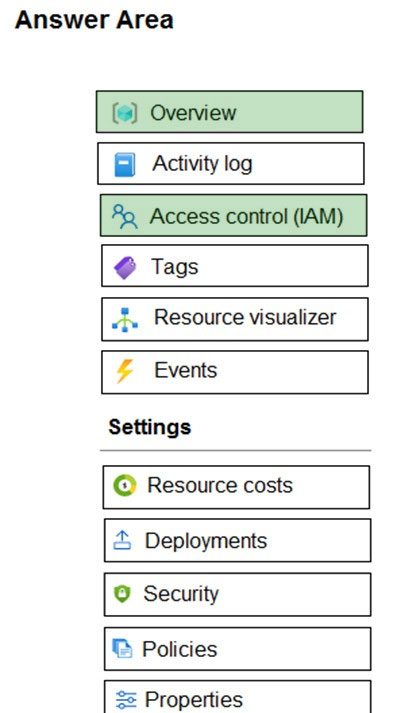Click the Overview cube icon
Screen dimensions: 393x713
[125, 113]
